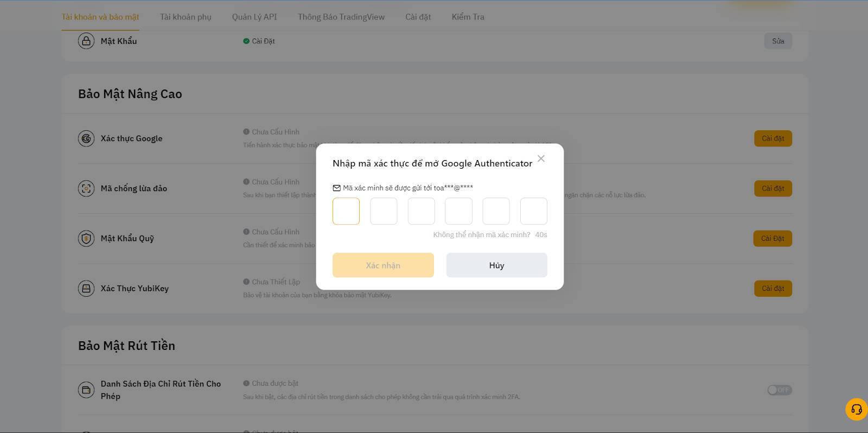Click the first verification code digit box

pyautogui.click(x=346, y=211)
